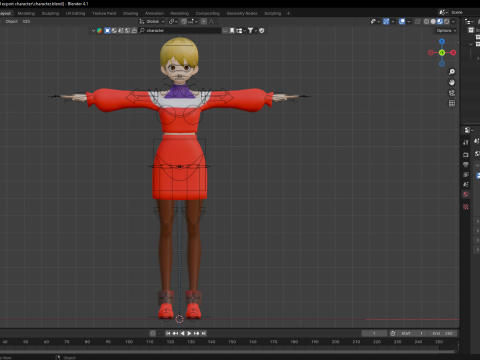This screenshot has height=360, width=480.
Task: Play the animation forward
Action: tap(189, 333)
